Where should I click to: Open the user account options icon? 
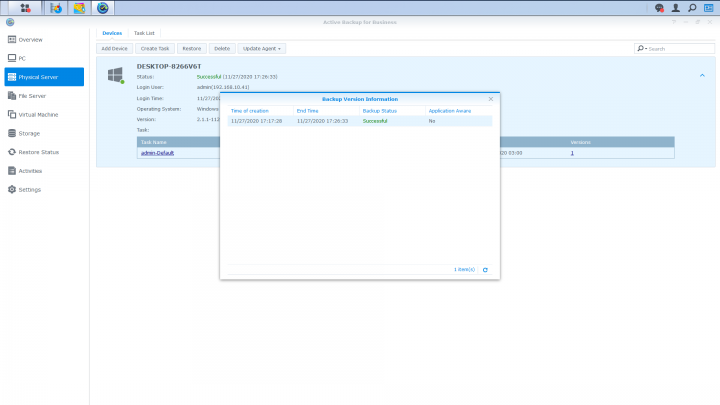pos(675,8)
